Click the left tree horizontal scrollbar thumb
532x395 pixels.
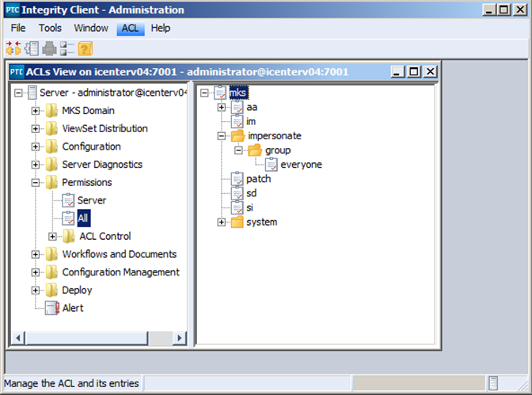(86, 338)
